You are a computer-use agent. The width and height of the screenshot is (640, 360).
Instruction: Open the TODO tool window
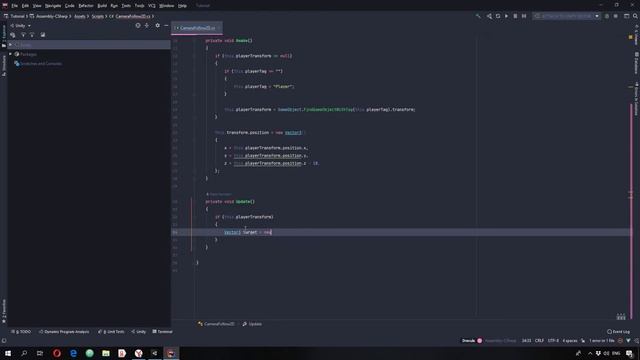(21, 332)
